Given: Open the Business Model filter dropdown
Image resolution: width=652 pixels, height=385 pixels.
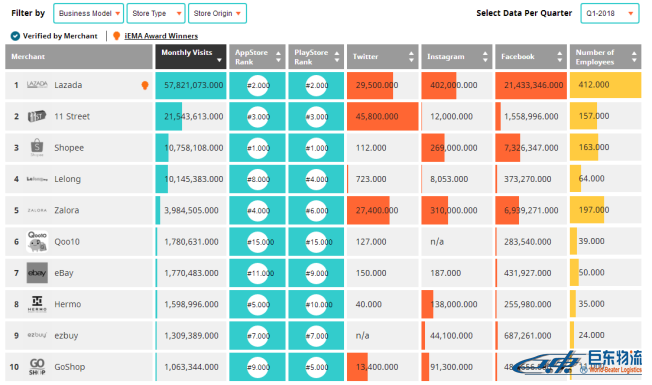Looking at the screenshot, I should (89, 13).
